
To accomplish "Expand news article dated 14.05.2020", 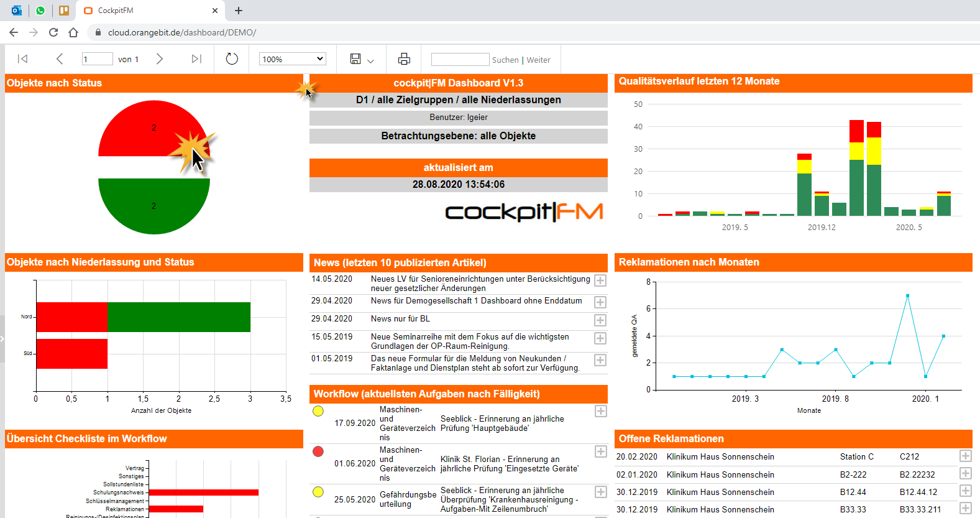I will pyautogui.click(x=600, y=280).
